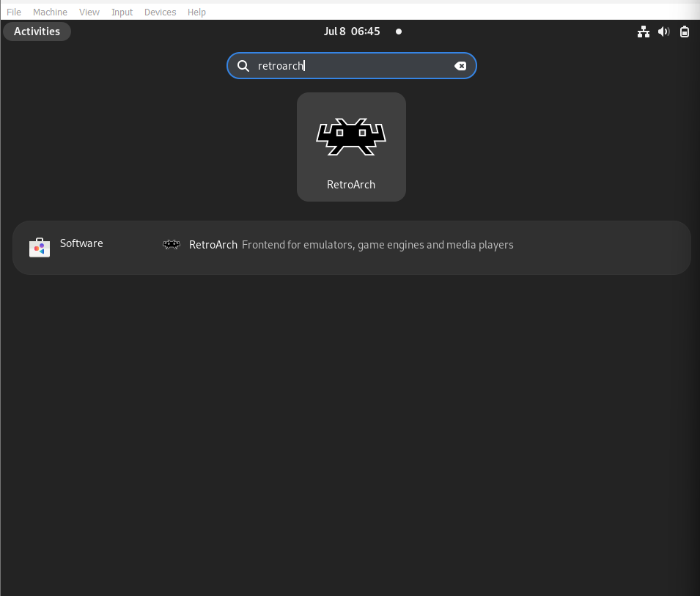
Task: Open the Input menu
Action: coord(122,12)
